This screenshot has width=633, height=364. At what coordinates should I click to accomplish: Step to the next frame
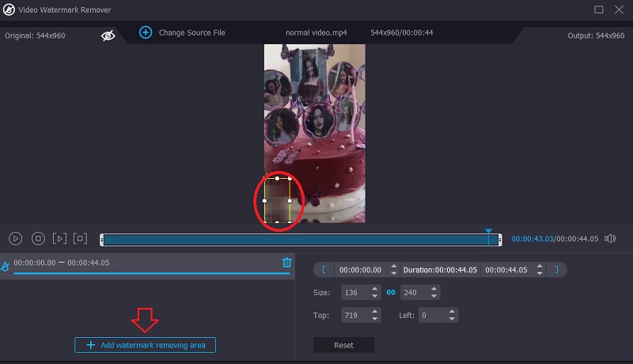pos(59,238)
